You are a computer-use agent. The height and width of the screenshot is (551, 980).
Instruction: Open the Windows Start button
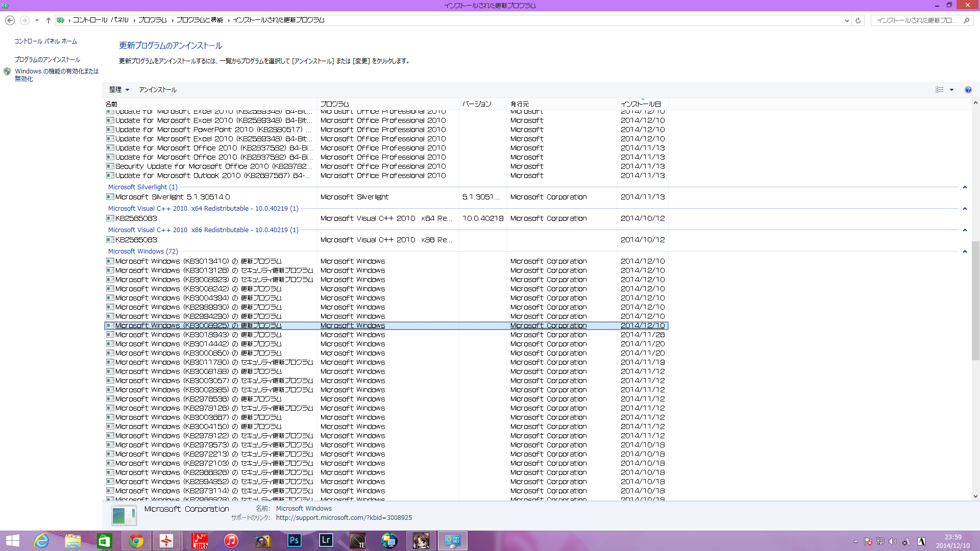point(12,541)
